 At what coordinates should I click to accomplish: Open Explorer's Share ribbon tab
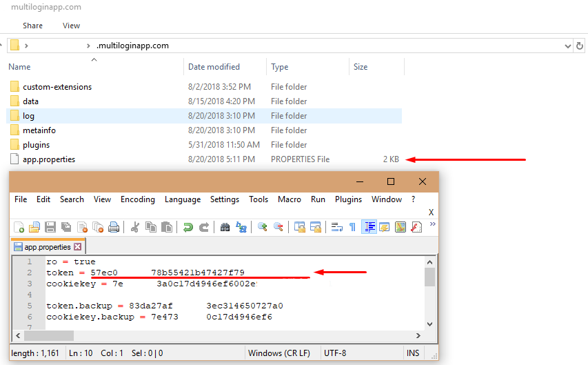(32, 26)
